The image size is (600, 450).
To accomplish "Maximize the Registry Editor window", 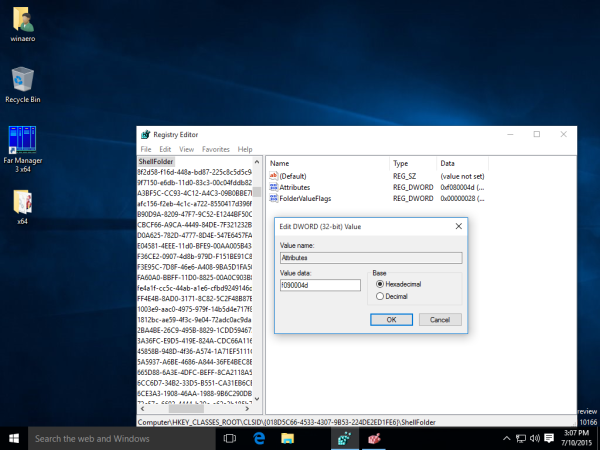I will point(537,134).
